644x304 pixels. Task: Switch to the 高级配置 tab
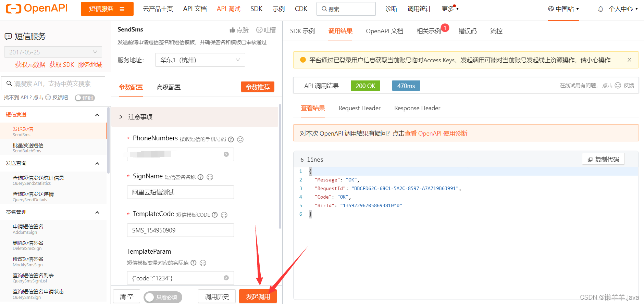click(168, 87)
